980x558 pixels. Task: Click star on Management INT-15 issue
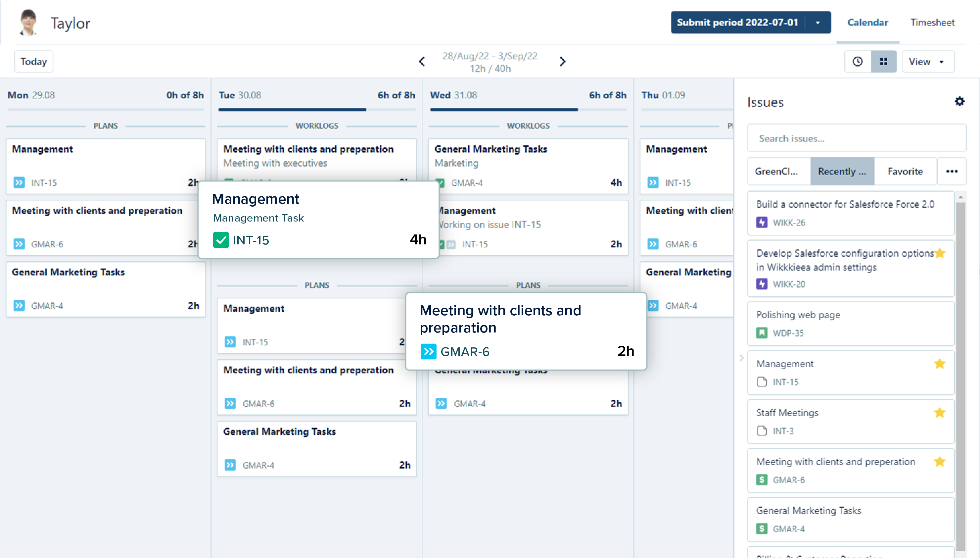pyautogui.click(x=939, y=363)
